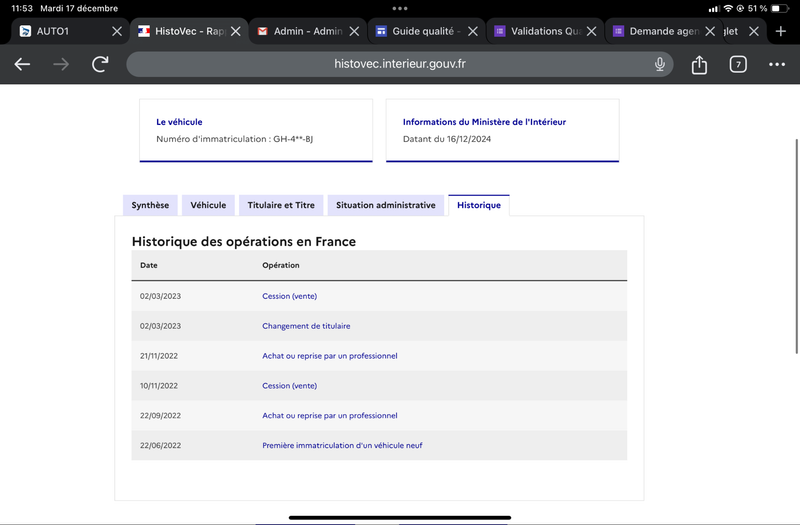Viewport: 800px width, 525px height.
Task: Add a new browser tab
Action: tap(781, 31)
